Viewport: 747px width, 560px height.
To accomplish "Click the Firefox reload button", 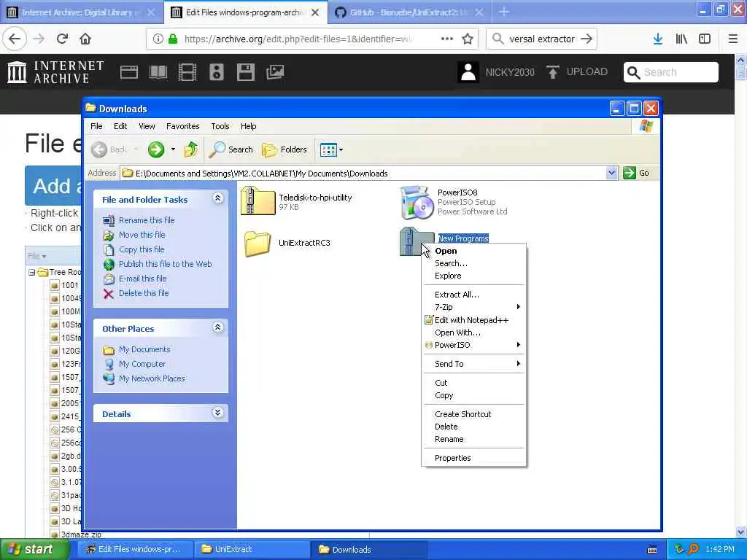I will [x=62, y=39].
